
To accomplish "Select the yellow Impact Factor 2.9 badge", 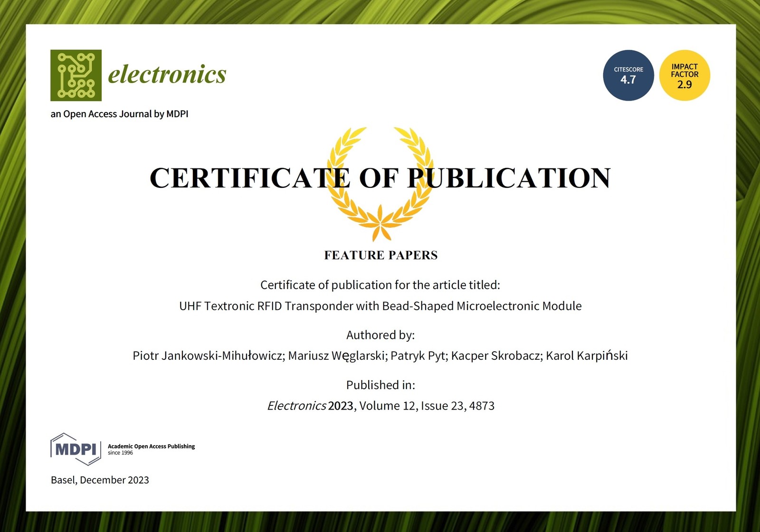I will 684,75.
